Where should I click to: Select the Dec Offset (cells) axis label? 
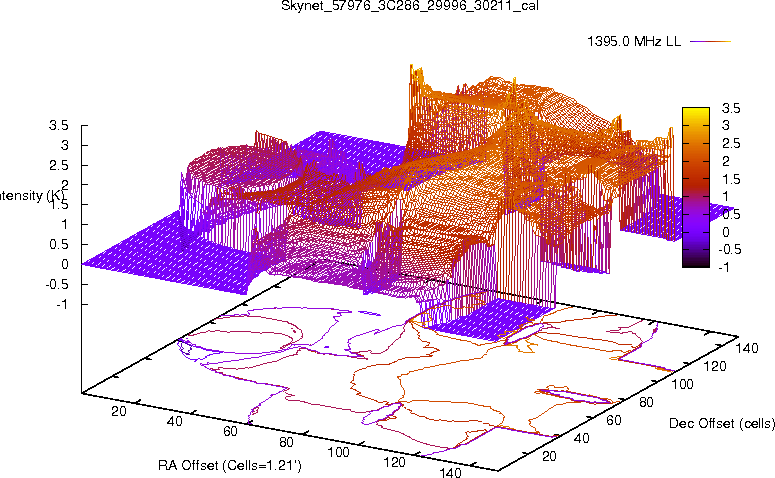click(x=722, y=423)
